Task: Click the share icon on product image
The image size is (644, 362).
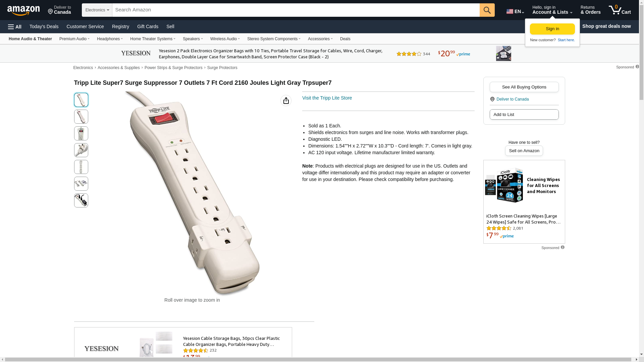Action: (x=286, y=101)
